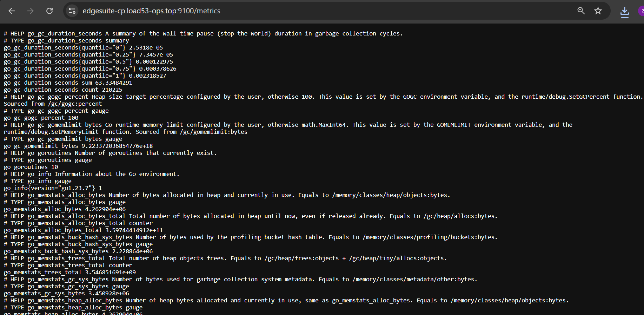Click the go_gc_duration_seconds_count 210225 line

pyautogui.click(x=63, y=90)
